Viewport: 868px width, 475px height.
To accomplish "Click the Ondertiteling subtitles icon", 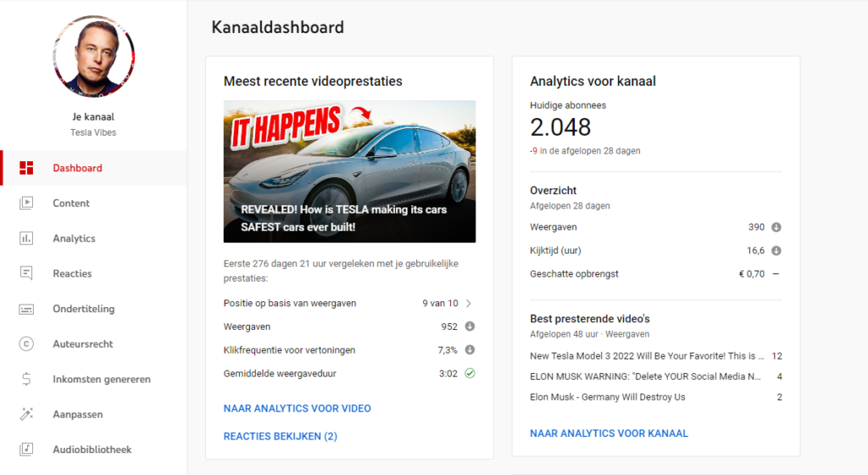I will (26, 309).
